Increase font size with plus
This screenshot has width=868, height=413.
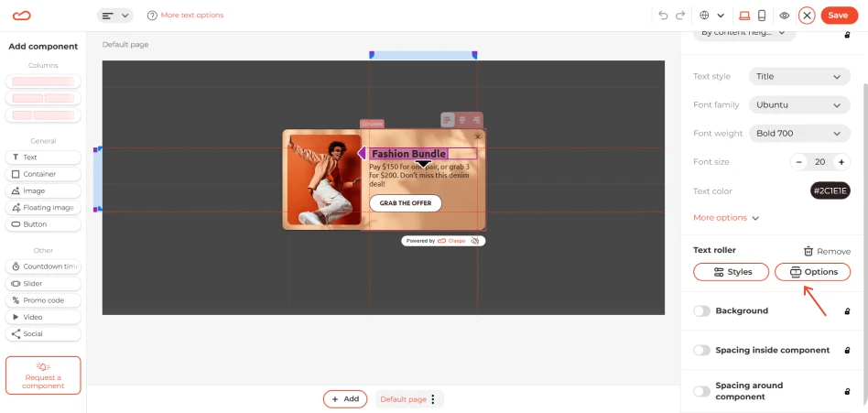pos(841,162)
